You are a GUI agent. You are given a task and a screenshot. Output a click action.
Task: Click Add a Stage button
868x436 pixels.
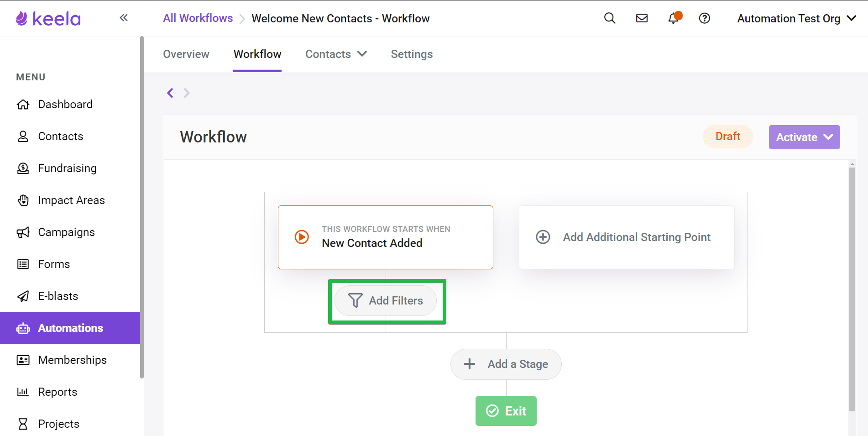pyautogui.click(x=506, y=364)
